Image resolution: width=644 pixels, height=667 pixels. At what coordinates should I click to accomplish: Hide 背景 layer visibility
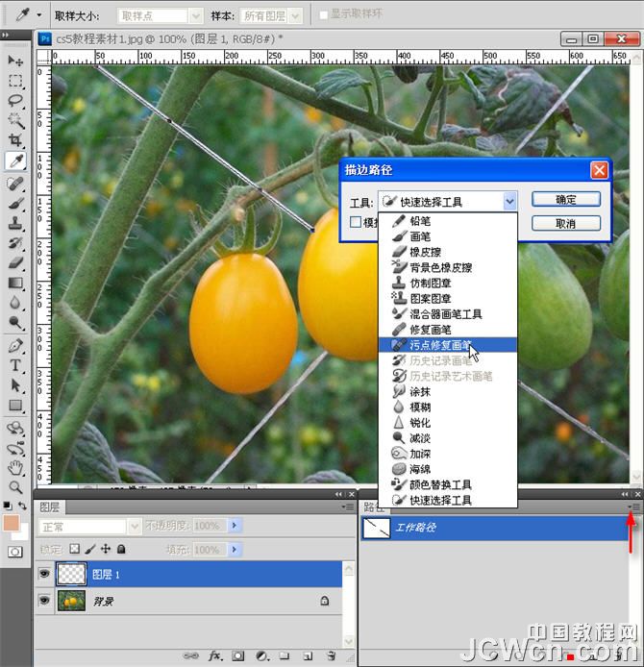click(44, 601)
